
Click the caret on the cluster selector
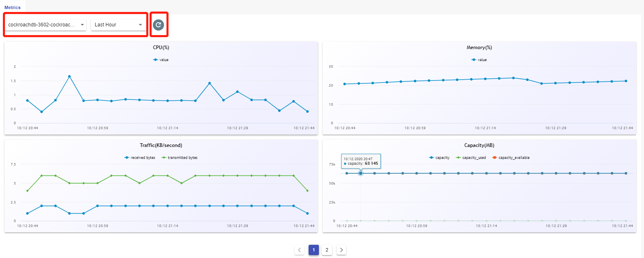[82, 24]
